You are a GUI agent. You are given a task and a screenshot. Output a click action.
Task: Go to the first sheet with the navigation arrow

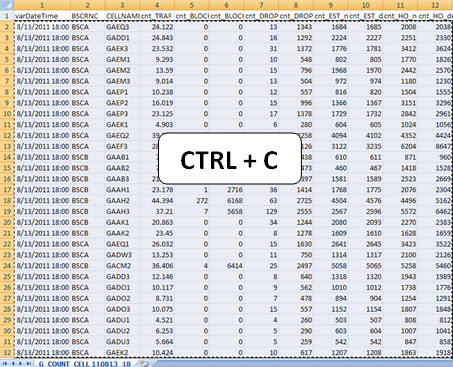click(5, 363)
